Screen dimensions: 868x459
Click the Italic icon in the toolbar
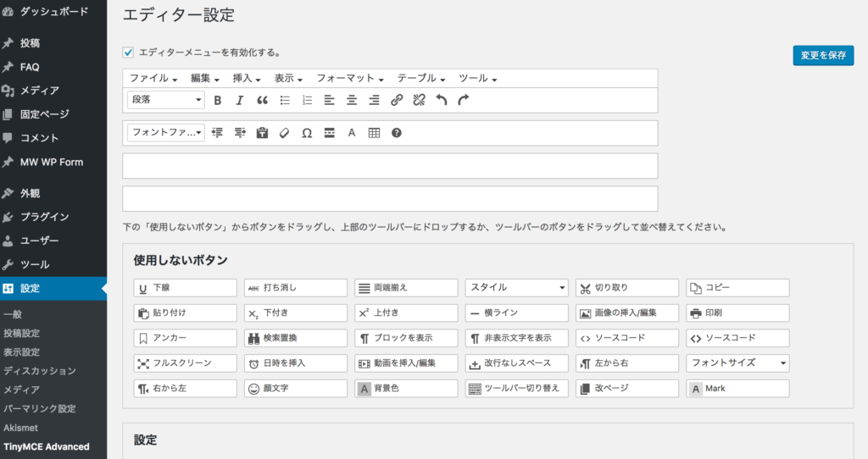point(240,100)
